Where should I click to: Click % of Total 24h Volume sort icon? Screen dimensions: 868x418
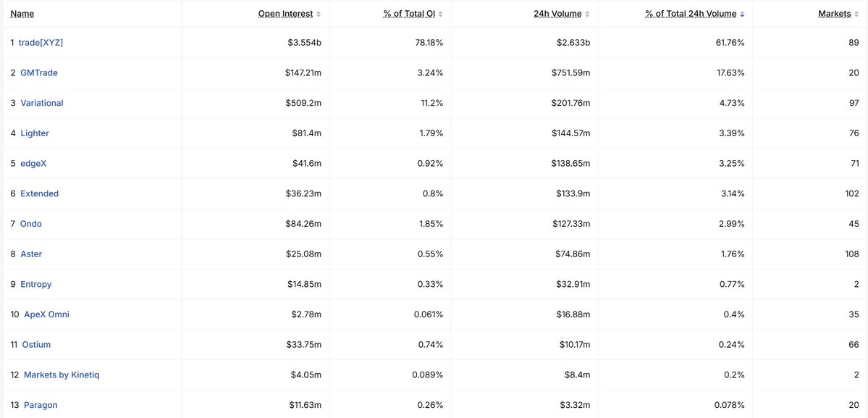(x=742, y=14)
